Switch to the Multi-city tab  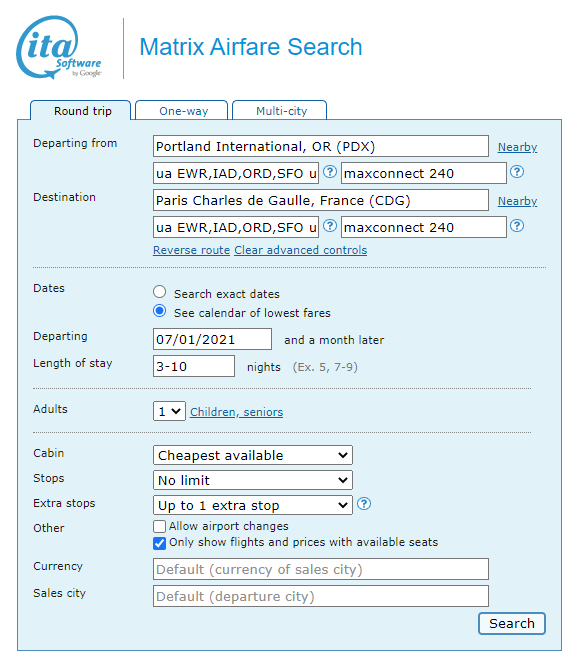279,111
